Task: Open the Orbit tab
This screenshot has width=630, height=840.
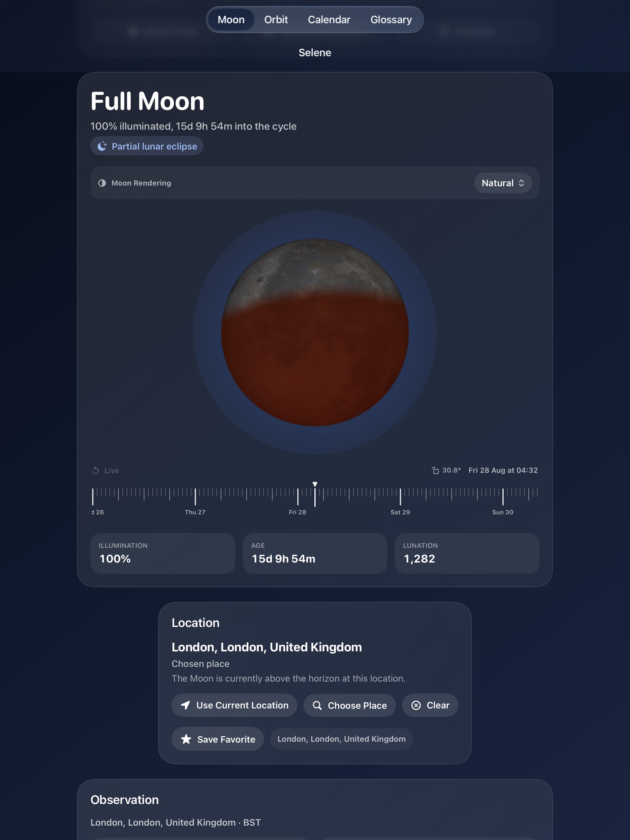Action: (x=276, y=20)
